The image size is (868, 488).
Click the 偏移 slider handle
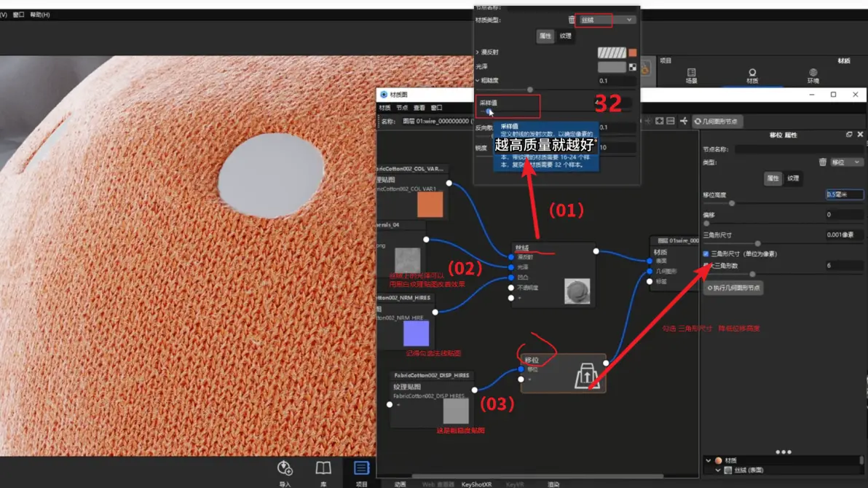[x=706, y=223]
